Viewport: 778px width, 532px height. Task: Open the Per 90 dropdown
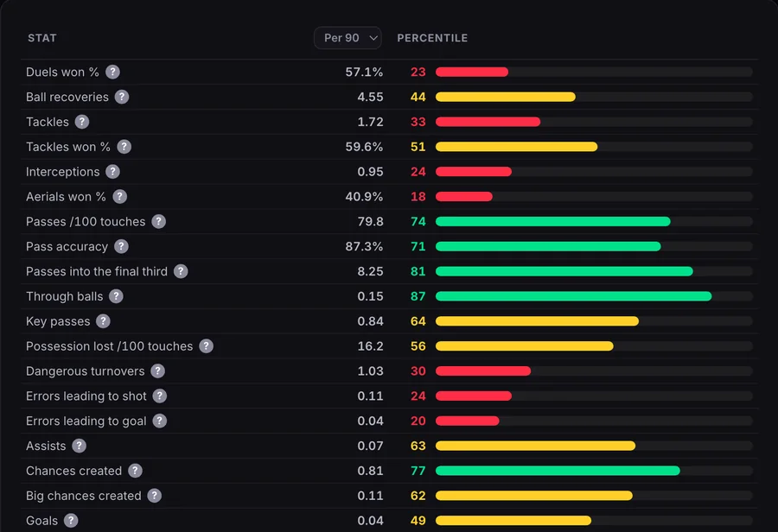click(348, 38)
